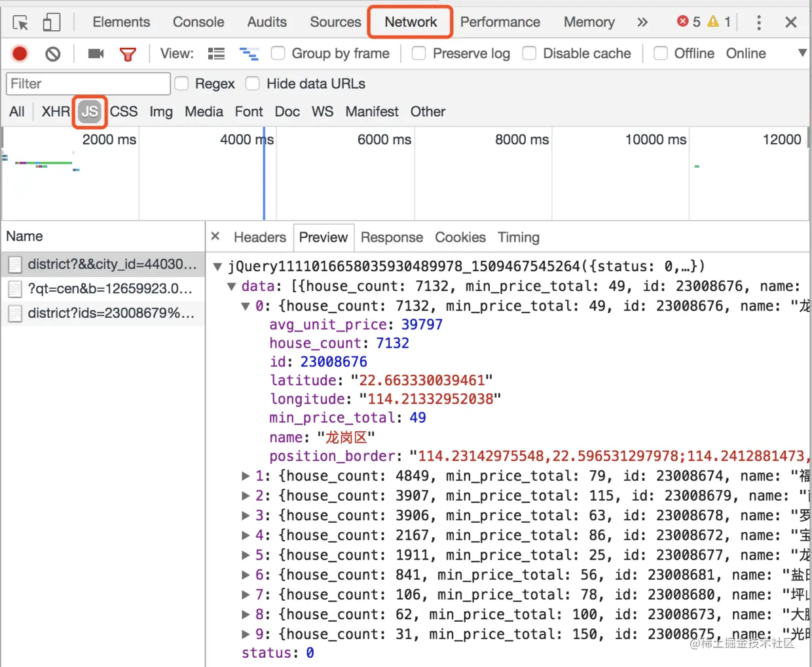The height and width of the screenshot is (667, 812).
Task: Filter requests by JS
Action: pyautogui.click(x=90, y=112)
